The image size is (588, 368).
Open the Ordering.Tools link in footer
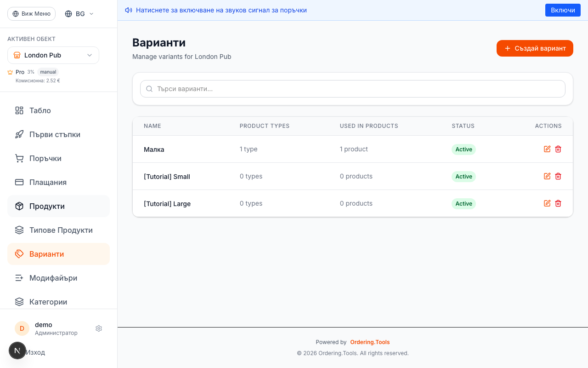point(370,342)
